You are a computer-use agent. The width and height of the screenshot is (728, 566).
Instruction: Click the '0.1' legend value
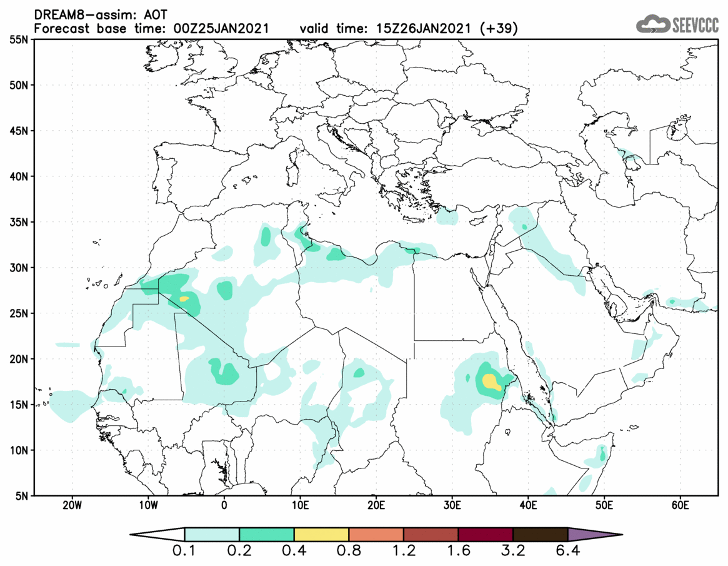184,552
